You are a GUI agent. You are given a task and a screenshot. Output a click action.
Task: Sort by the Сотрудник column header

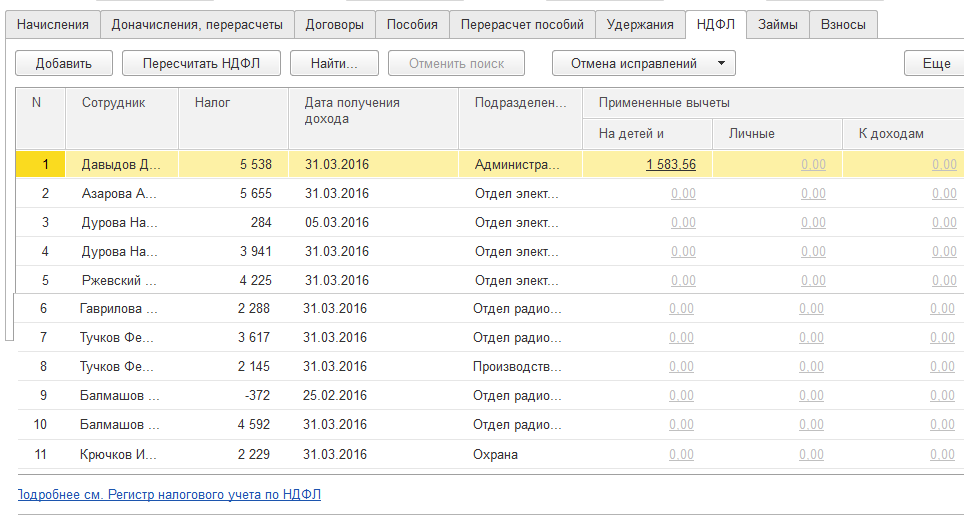click(113, 103)
